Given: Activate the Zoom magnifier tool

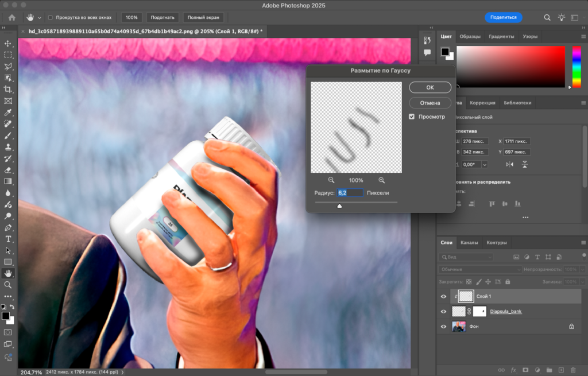Looking at the screenshot, I should (x=8, y=285).
